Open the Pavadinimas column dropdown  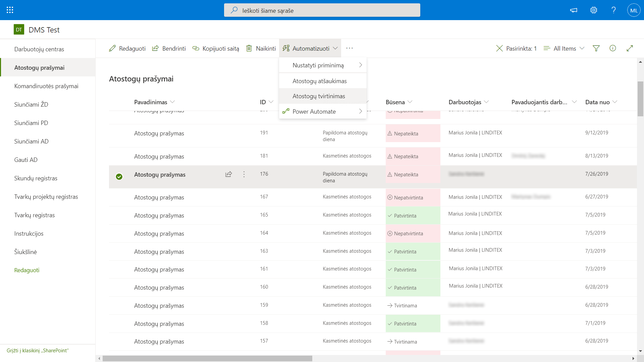[x=172, y=102]
